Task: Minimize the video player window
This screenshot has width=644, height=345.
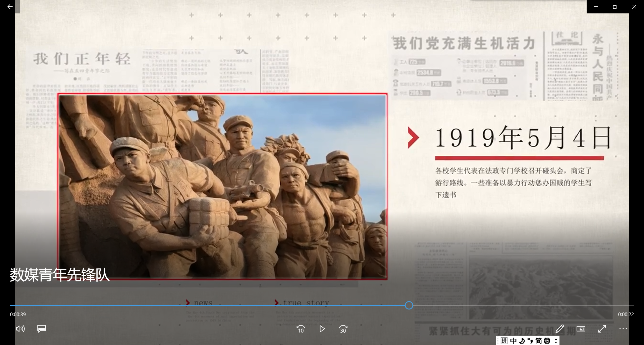Action: click(596, 7)
